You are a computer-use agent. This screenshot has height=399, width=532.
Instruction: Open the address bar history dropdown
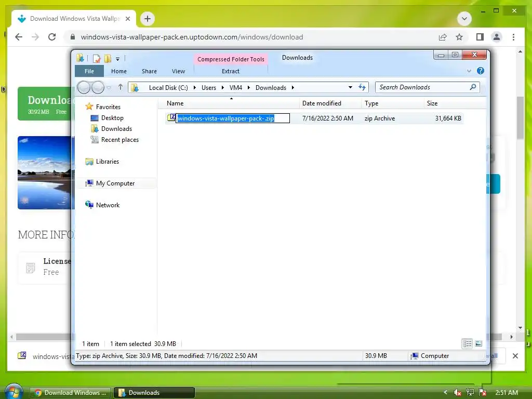pos(350,87)
